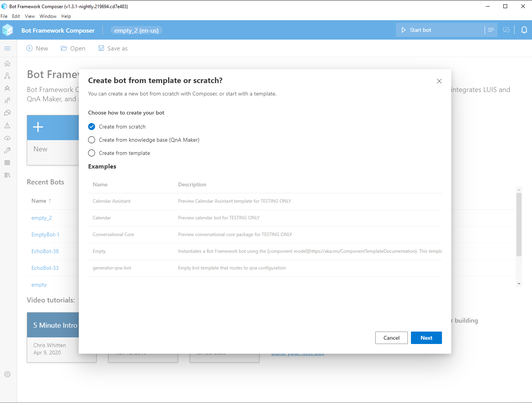
Task: Open the User Input section
Action: [7, 101]
